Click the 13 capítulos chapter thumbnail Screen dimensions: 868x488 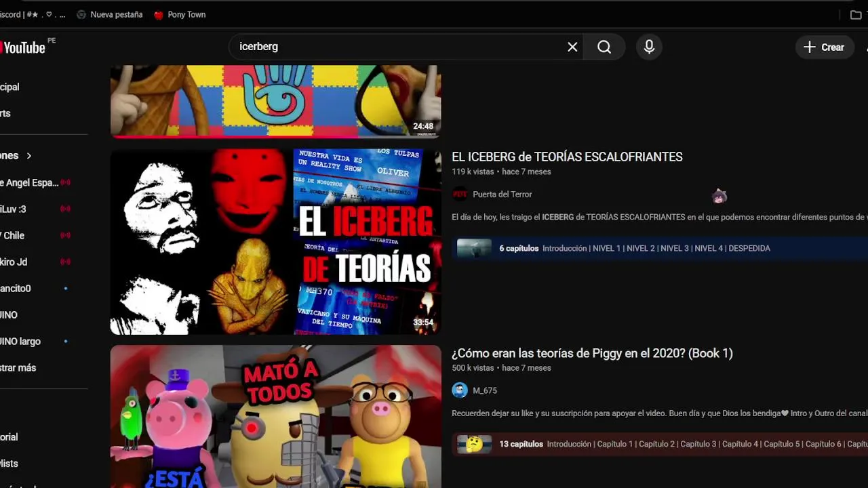[474, 444]
